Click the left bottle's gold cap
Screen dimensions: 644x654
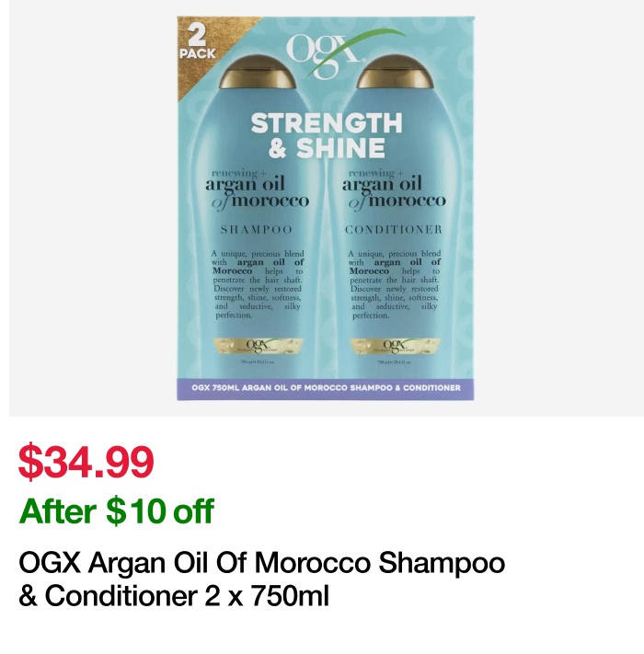click(x=258, y=72)
